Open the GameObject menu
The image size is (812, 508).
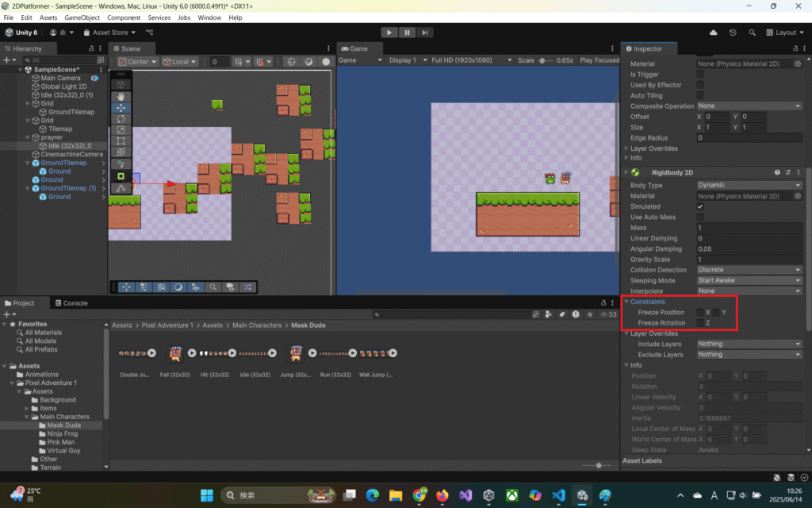tap(82, 17)
